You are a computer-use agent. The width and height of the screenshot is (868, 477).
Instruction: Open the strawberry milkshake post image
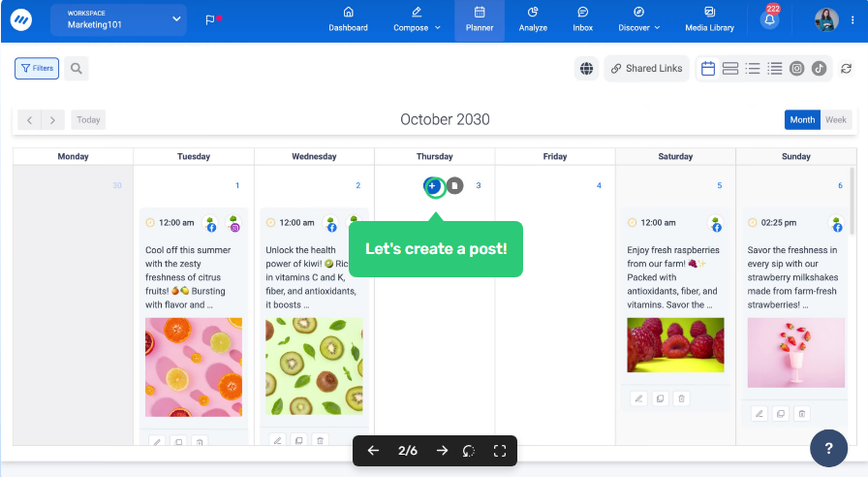coord(796,352)
